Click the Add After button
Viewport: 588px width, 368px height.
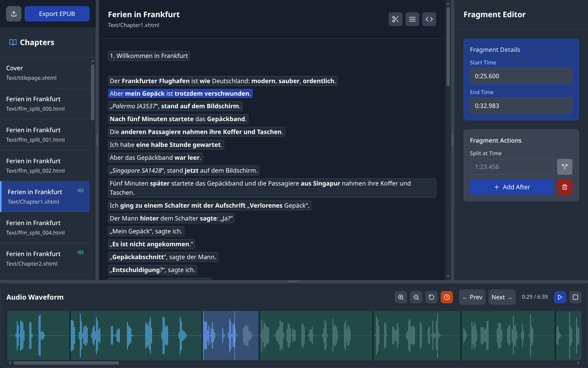[512, 187]
